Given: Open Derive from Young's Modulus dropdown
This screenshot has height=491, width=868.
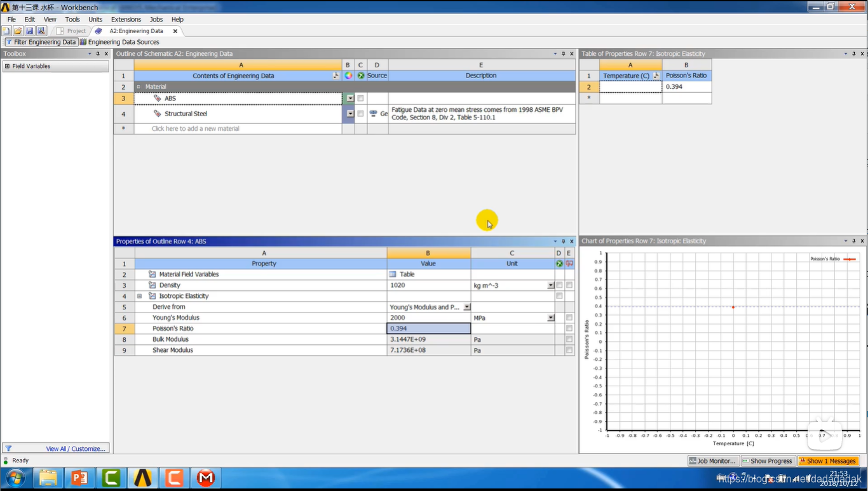Looking at the screenshot, I should point(467,307).
